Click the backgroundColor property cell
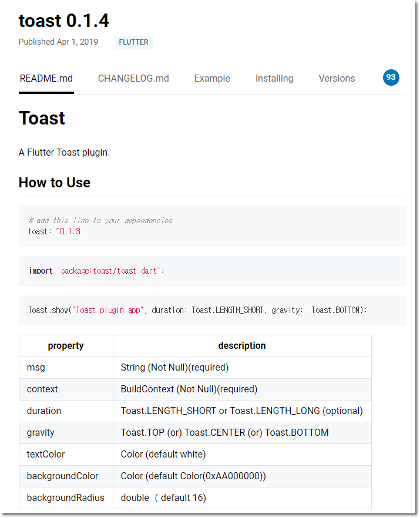420x518 pixels. (66, 476)
